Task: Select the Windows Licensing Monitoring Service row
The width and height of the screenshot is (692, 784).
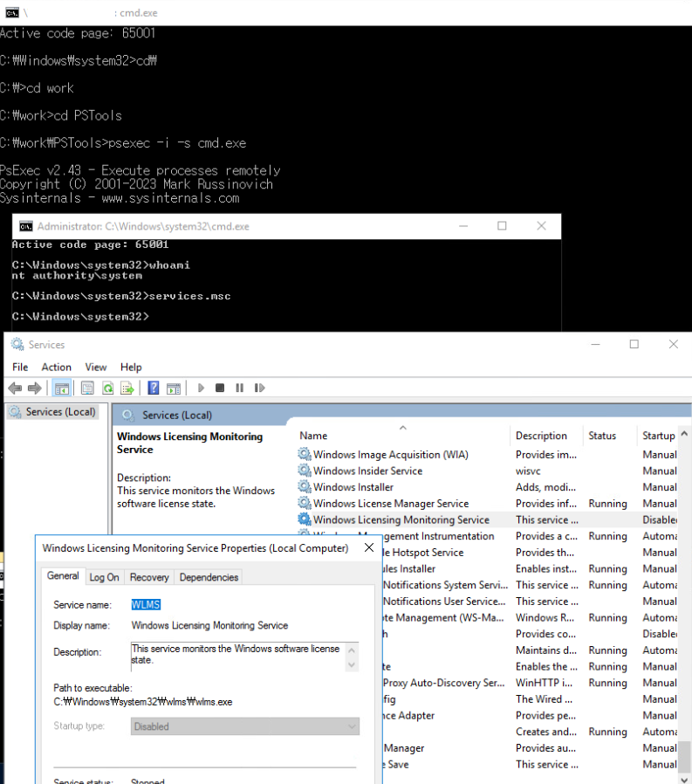Action: pyautogui.click(x=487, y=519)
